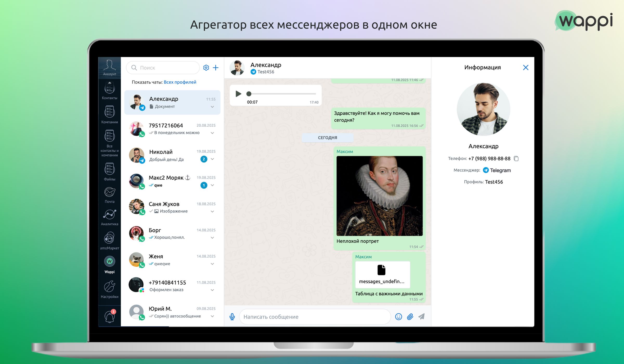Open chat with Борг
This screenshot has height=364, width=624.
tap(172, 233)
